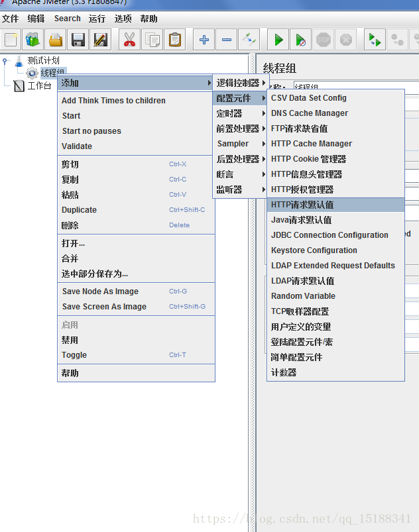Click the New test plan toolbar icon
The width and height of the screenshot is (419, 532).
(11, 40)
